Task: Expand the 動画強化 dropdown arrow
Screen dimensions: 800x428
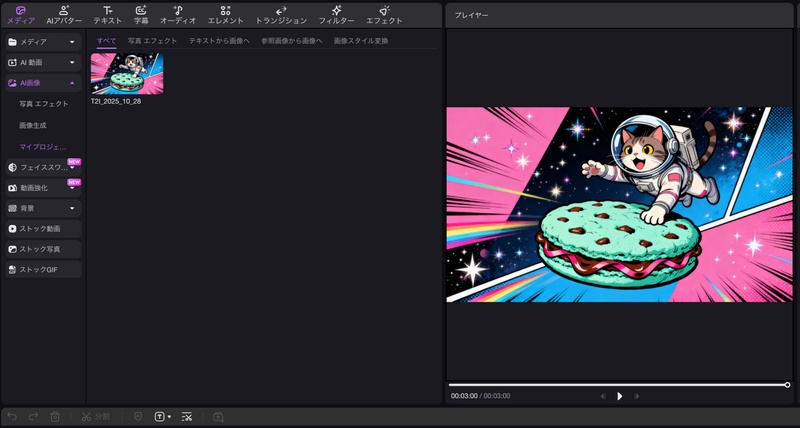Action: point(72,188)
